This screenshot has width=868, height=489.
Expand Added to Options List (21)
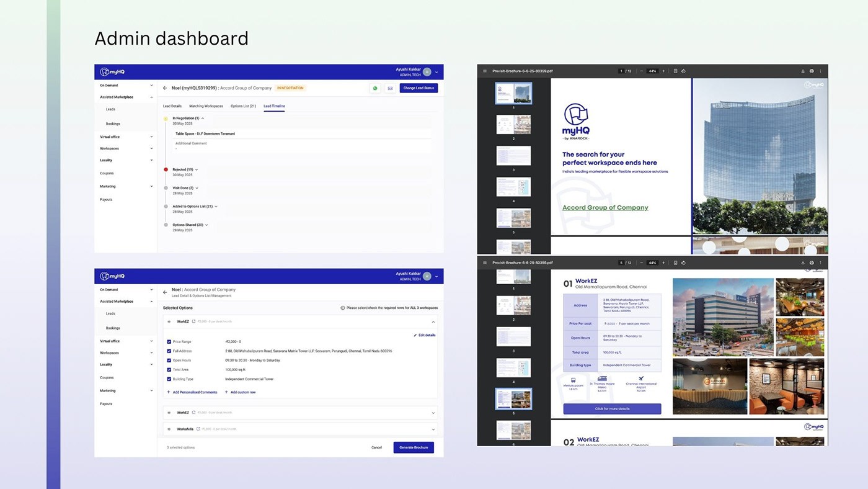pos(216,206)
